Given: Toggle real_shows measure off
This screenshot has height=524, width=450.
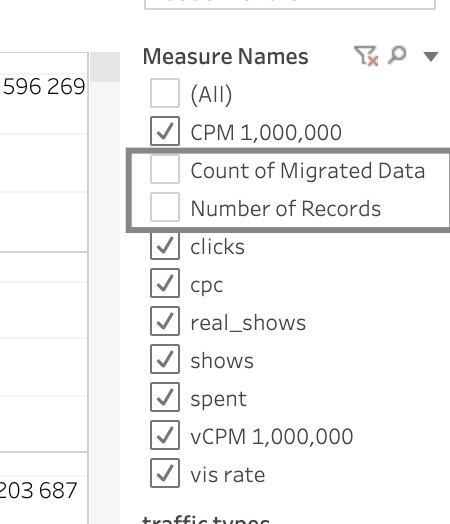Looking at the screenshot, I should 165,321.
